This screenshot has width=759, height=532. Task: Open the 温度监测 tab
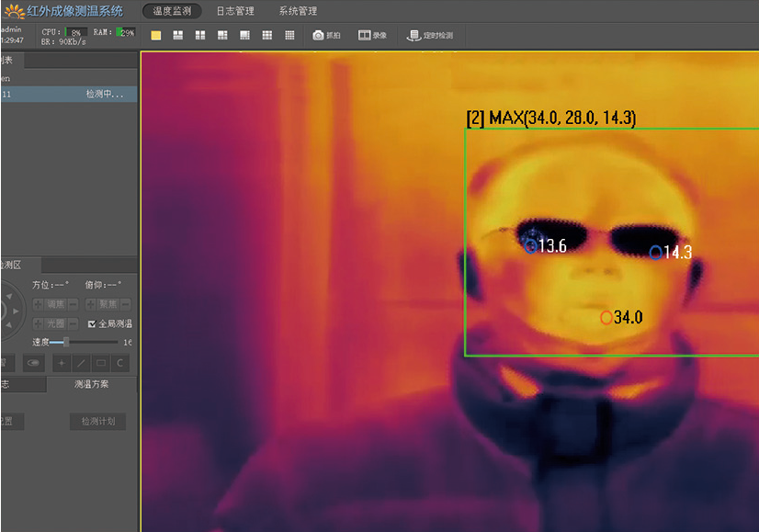tap(172, 11)
